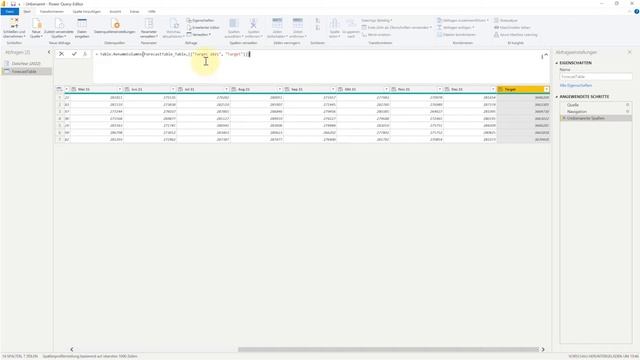
Task: Open the Erweiterter Editor
Action: point(203,27)
